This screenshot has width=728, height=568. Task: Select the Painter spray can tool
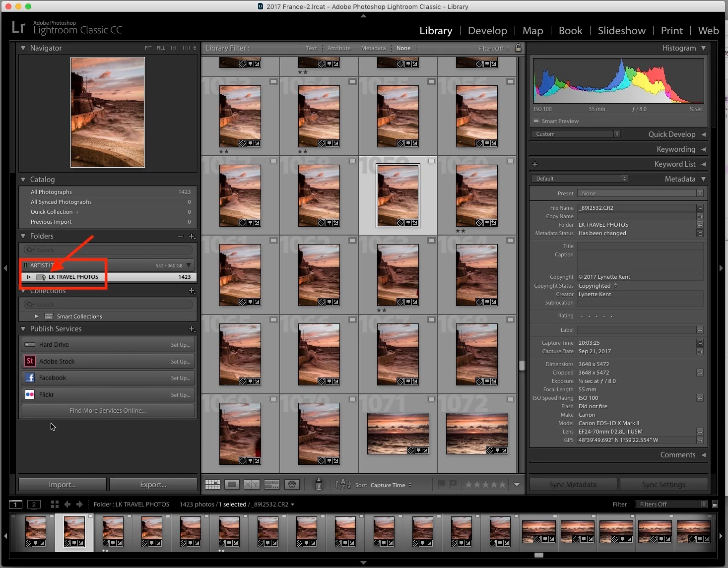click(x=319, y=484)
